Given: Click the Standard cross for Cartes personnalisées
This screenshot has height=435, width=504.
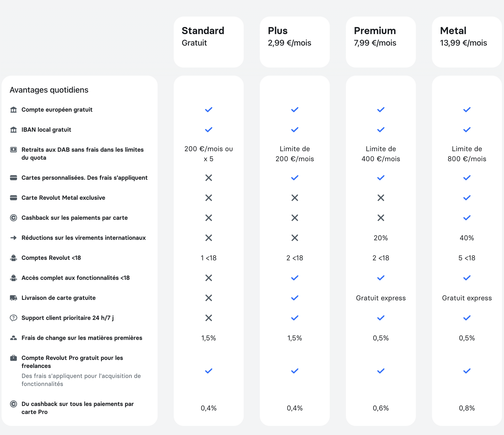Looking at the screenshot, I should click(x=208, y=178).
